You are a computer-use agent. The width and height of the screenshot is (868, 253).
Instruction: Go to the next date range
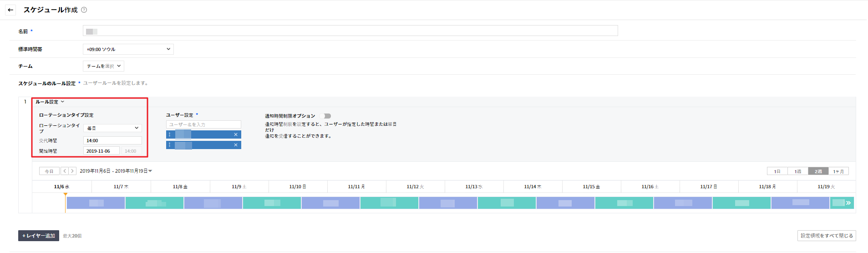pyautogui.click(x=72, y=171)
